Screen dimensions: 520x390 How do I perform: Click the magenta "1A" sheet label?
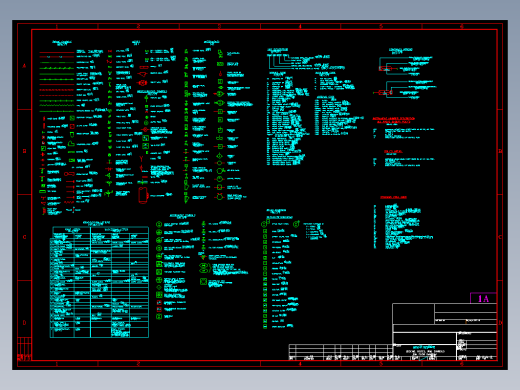(483, 298)
